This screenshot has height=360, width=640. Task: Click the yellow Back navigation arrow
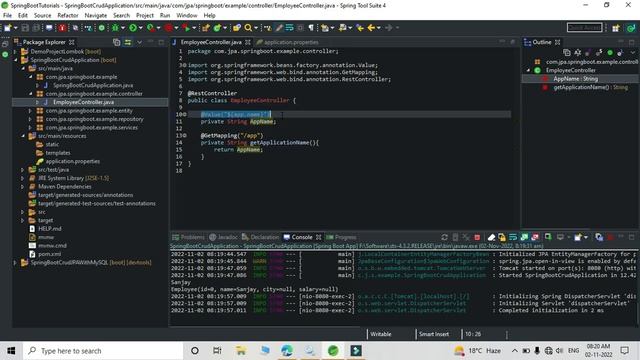(371, 28)
